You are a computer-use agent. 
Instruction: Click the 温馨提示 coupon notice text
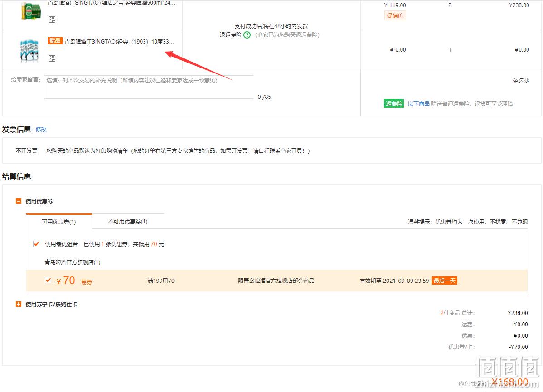coord(468,222)
